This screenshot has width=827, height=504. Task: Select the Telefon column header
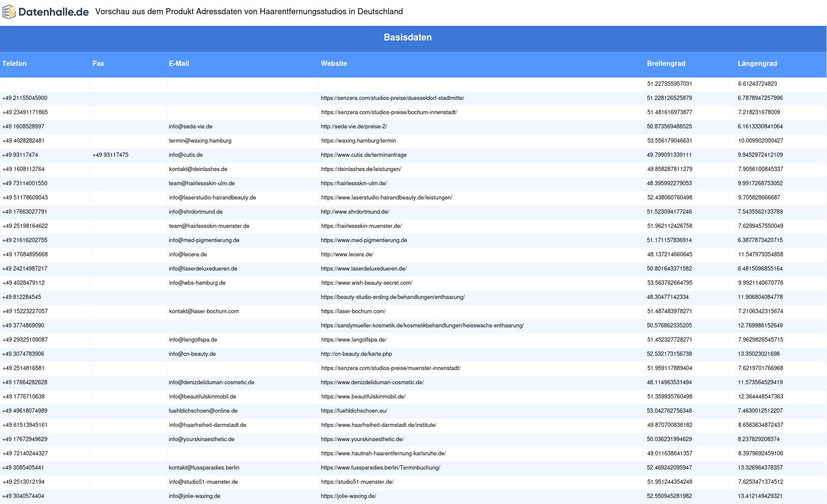tap(14, 63)
